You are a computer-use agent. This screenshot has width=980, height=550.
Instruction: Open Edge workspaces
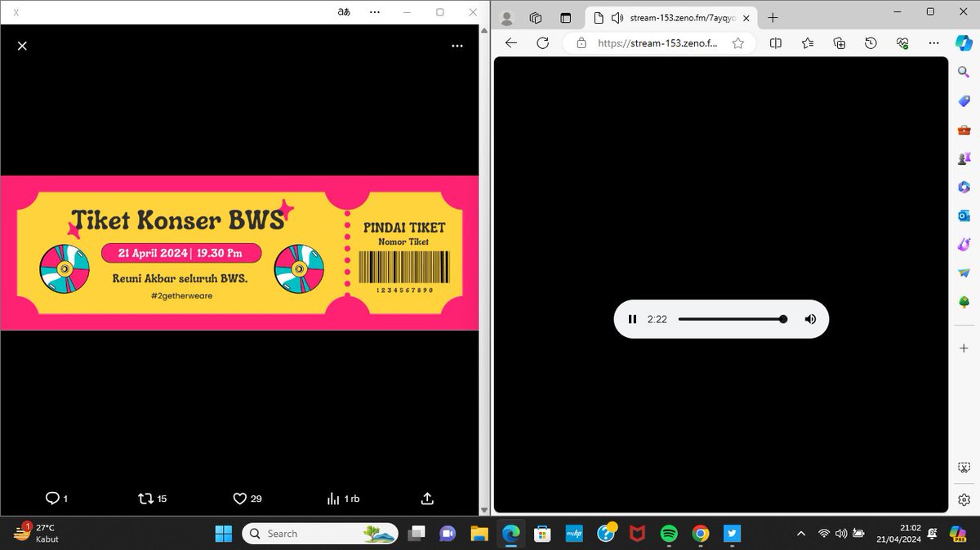(536, 18)
